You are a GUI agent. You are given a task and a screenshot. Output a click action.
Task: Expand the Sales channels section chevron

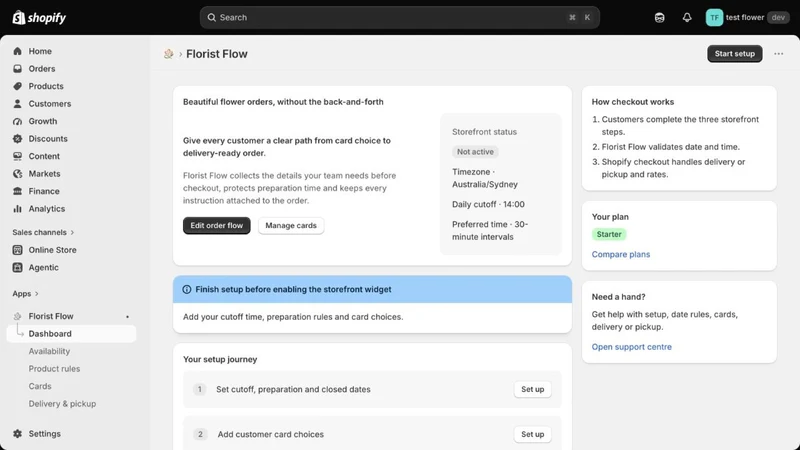coord(72,232)
